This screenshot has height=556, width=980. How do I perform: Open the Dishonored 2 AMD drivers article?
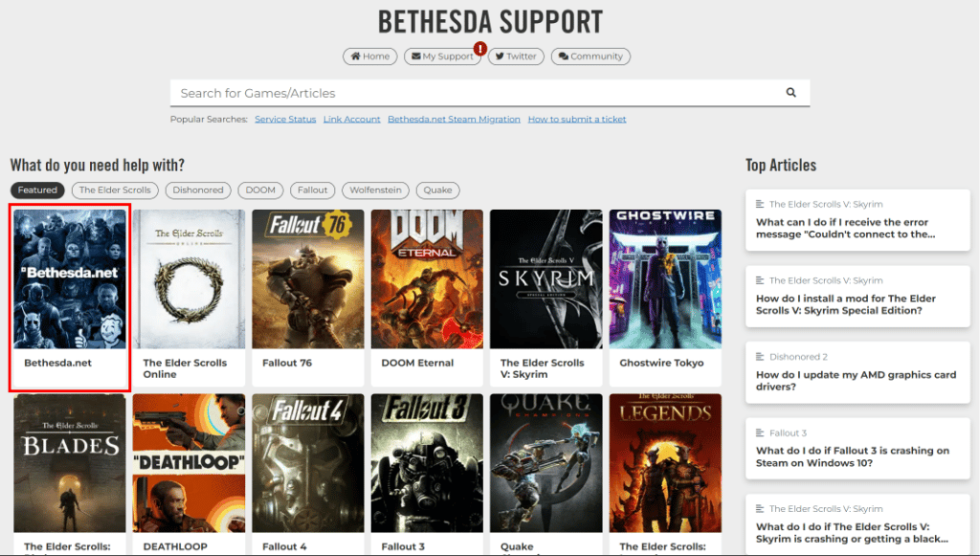[857, 374]
